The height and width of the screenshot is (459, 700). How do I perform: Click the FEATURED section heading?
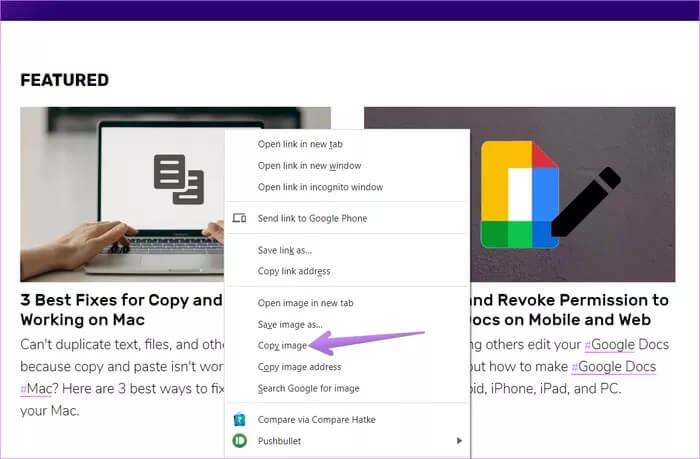pos(65,80)
